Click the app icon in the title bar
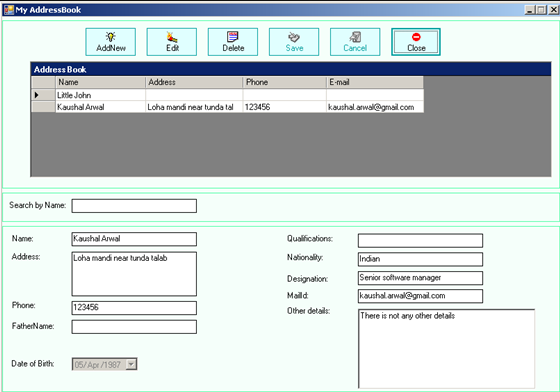 click(9, 10)
